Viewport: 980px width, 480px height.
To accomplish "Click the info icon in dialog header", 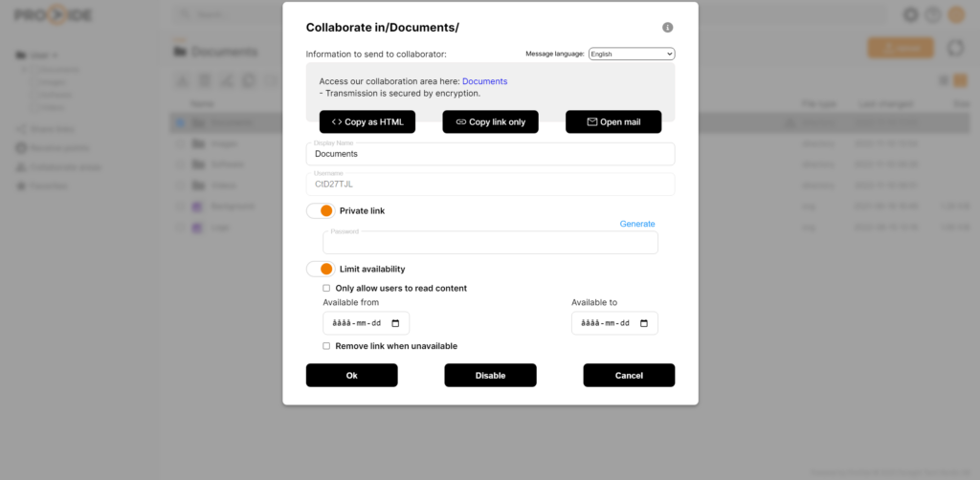I will (668, 28).
